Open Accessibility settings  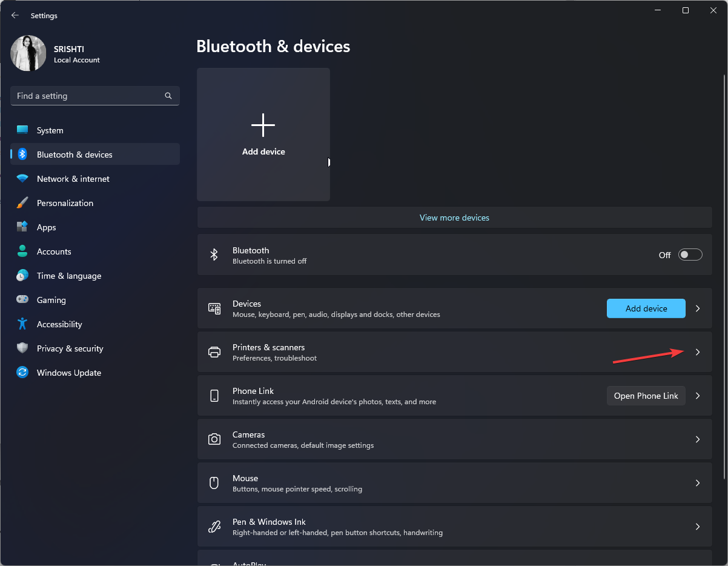[95, 324]
